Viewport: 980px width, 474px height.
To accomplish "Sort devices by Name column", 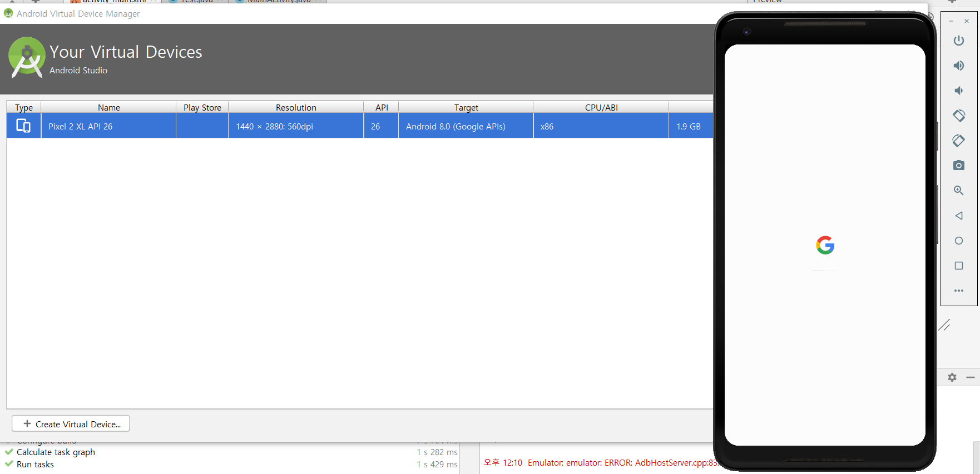I will (109, 107).
